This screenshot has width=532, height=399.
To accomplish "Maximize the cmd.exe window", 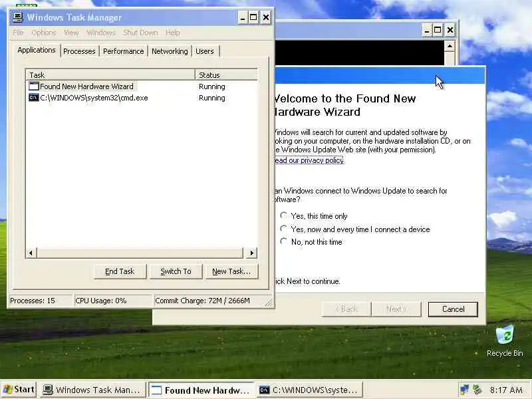I will [438, 30].
